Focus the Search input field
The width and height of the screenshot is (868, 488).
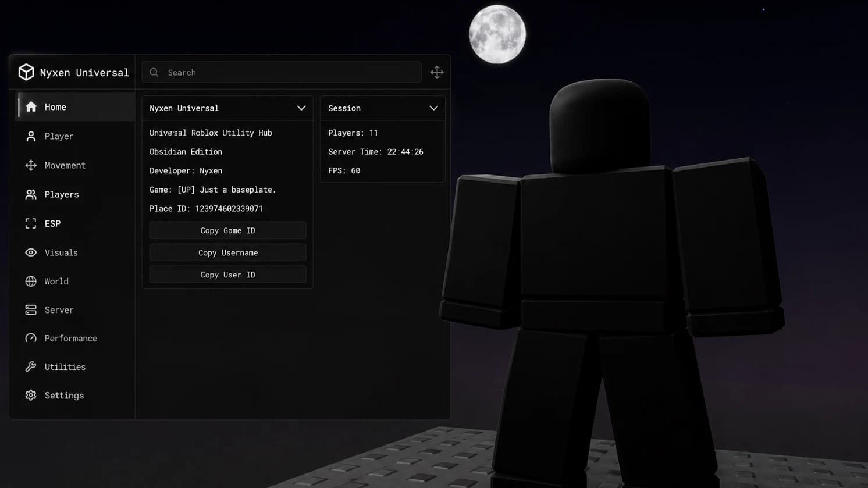point(282,72)
